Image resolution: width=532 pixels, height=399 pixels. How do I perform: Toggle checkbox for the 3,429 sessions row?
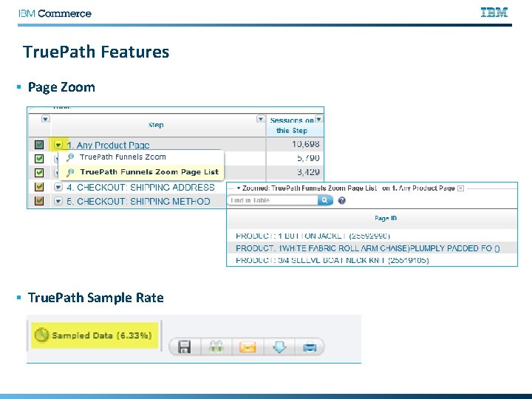[39, 172]
